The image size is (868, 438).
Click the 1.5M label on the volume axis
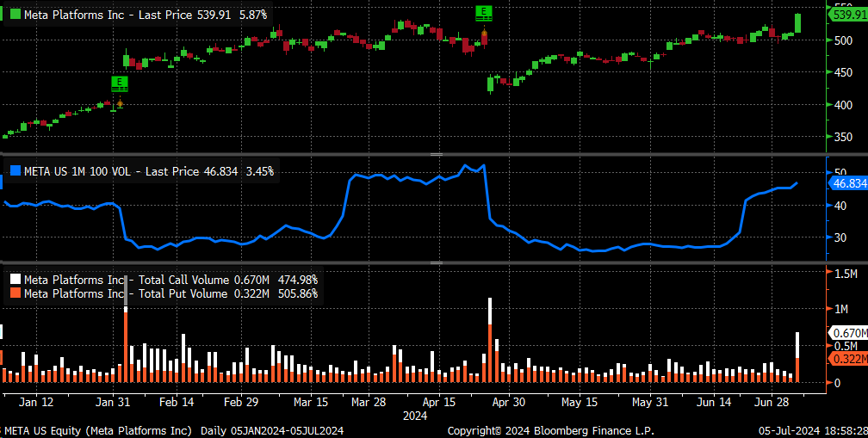[847, 275]
